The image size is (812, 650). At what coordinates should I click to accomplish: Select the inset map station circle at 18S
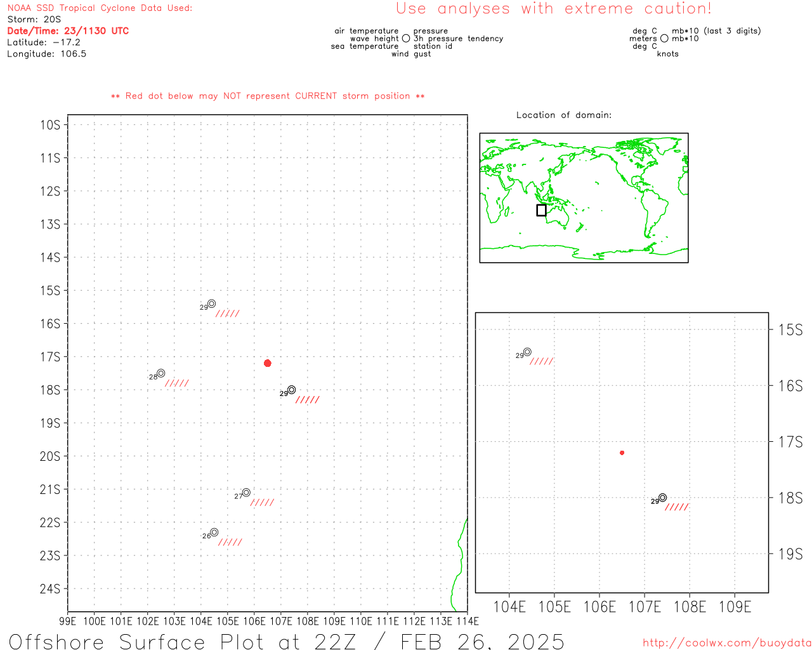pyautogui.click(x=663, y=498)
